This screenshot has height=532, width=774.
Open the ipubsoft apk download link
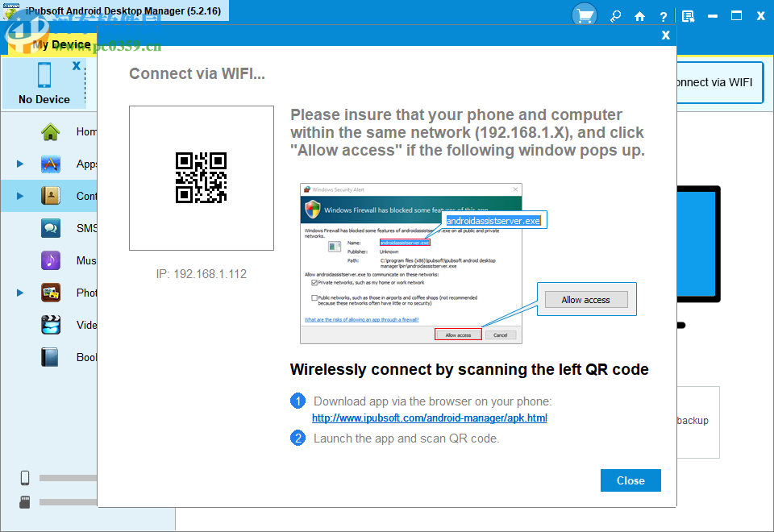429,418
